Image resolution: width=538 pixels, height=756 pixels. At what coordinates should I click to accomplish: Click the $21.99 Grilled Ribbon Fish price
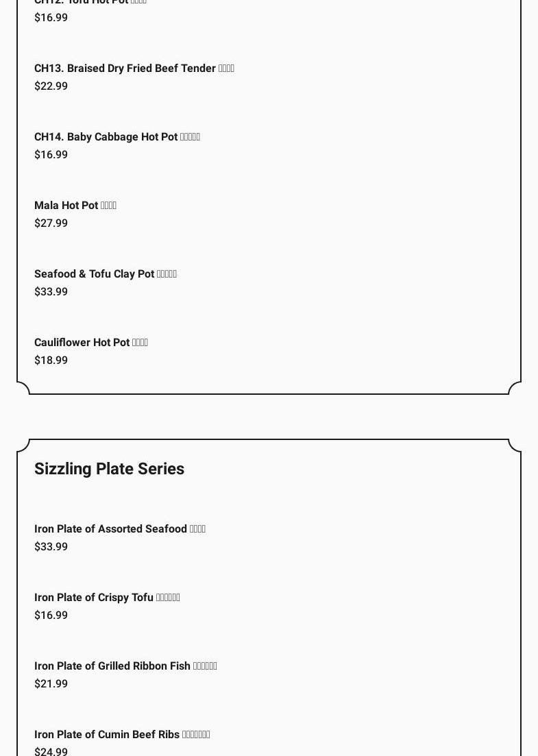(51, 684)
